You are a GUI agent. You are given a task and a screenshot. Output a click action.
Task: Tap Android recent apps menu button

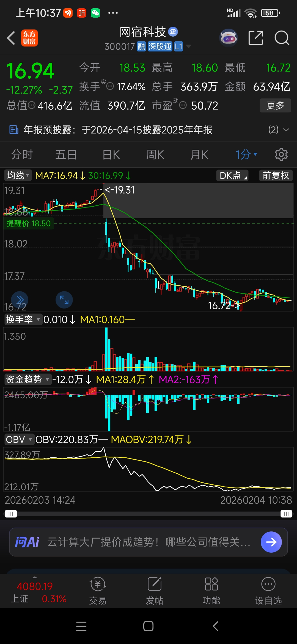[81, 626]
